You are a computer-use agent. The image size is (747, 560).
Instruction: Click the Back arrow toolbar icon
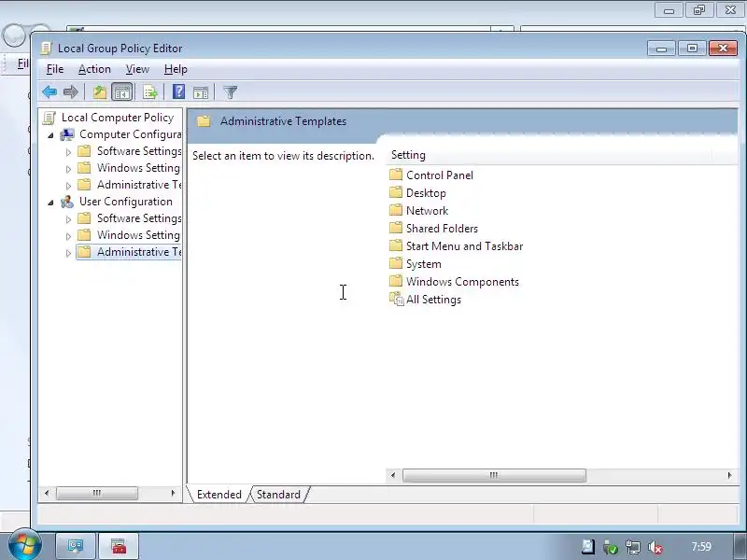(x=49, y=91)
